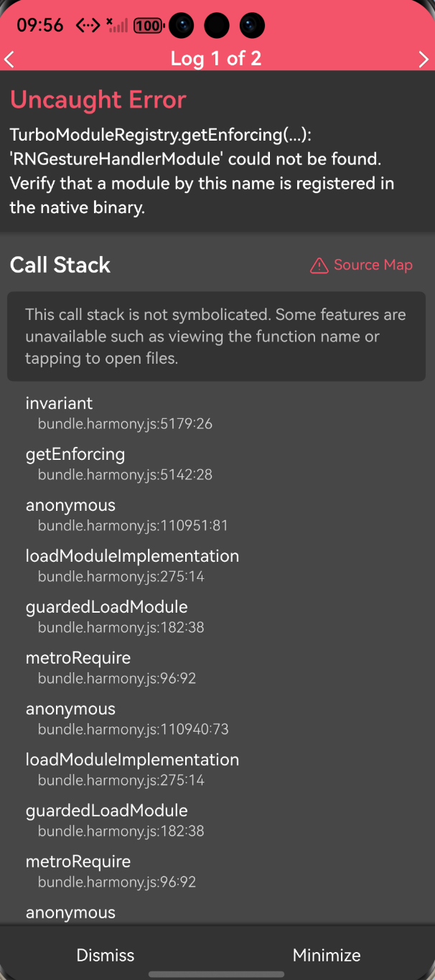435x980 pixels.
Task: Tap the symbolication warning notice box
Action: (x=216, y=336)
